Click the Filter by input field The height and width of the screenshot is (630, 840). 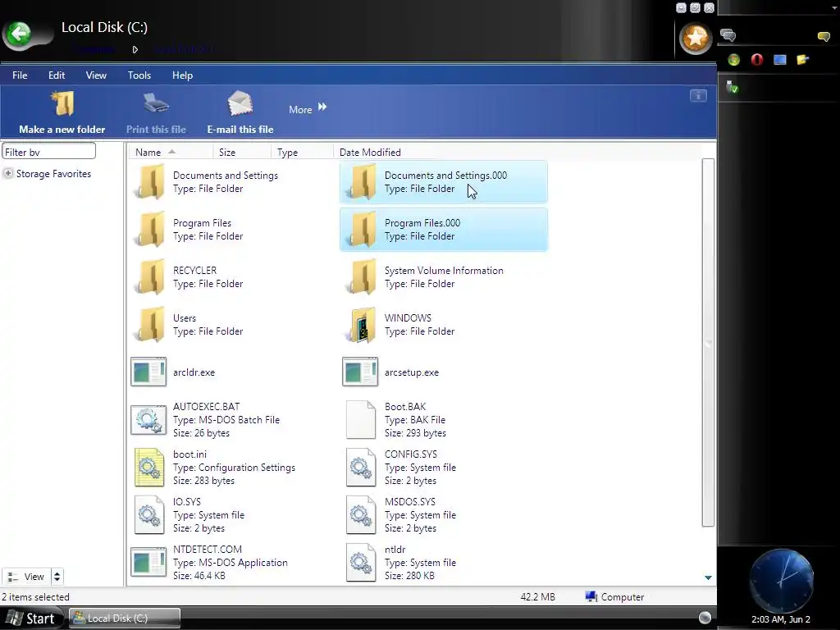[48, 152]
